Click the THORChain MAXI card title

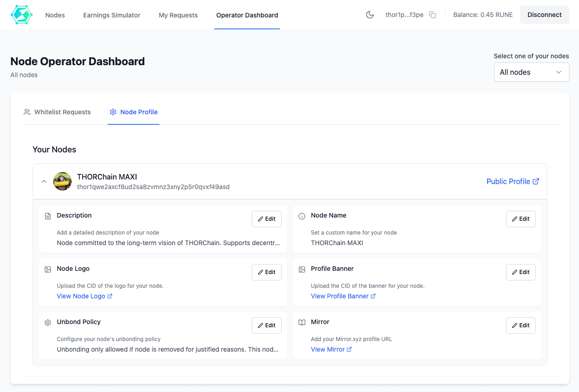click(107, 177)
